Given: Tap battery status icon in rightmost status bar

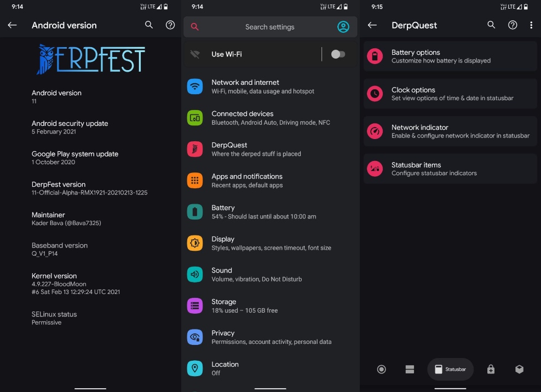Looking at the screenshot, I should 526,7.
